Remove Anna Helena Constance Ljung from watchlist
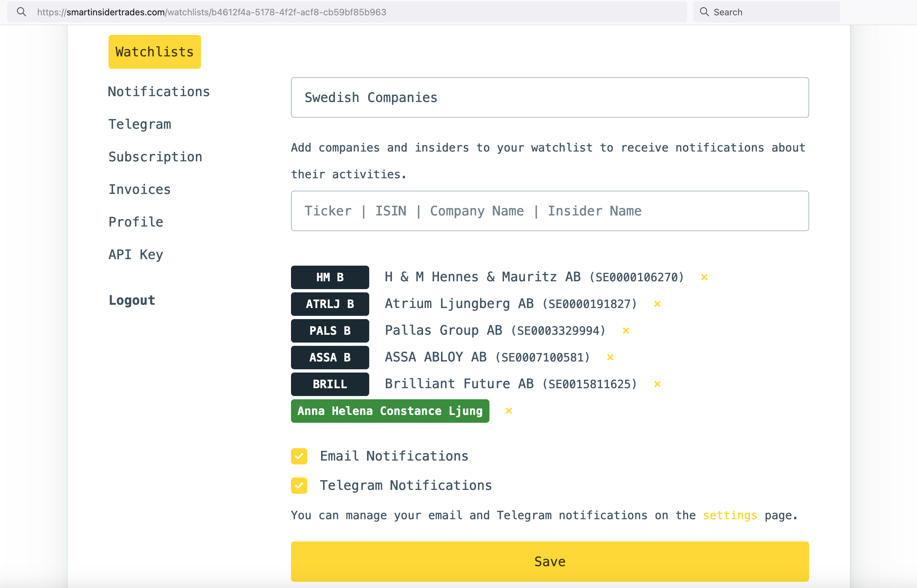 [x=509, y=411]
